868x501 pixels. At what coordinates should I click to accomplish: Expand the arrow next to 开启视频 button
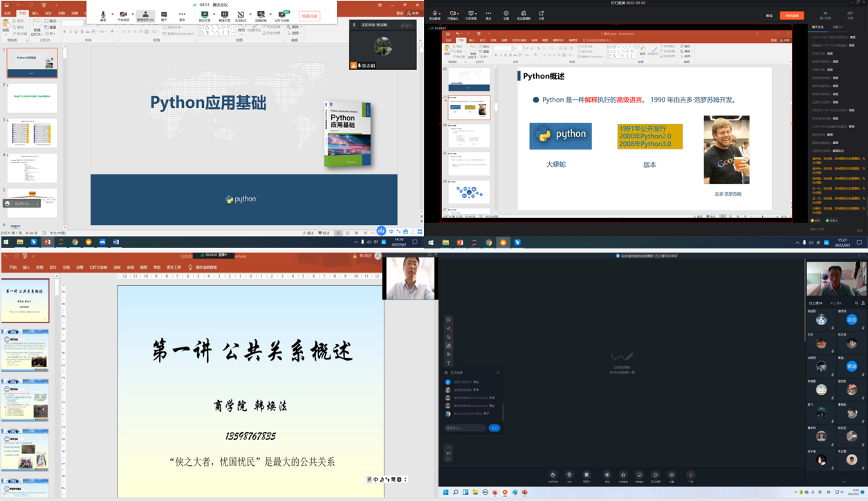click(x=132, y=14)
